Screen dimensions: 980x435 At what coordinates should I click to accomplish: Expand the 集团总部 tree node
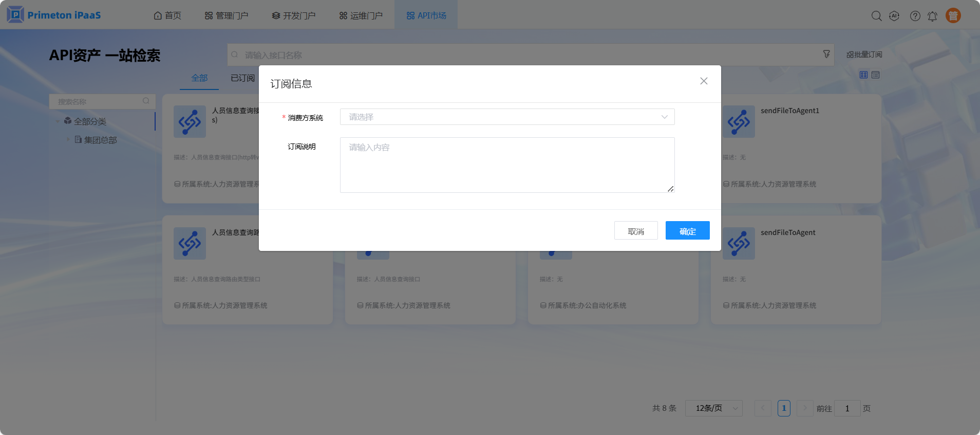click(68, 139)
